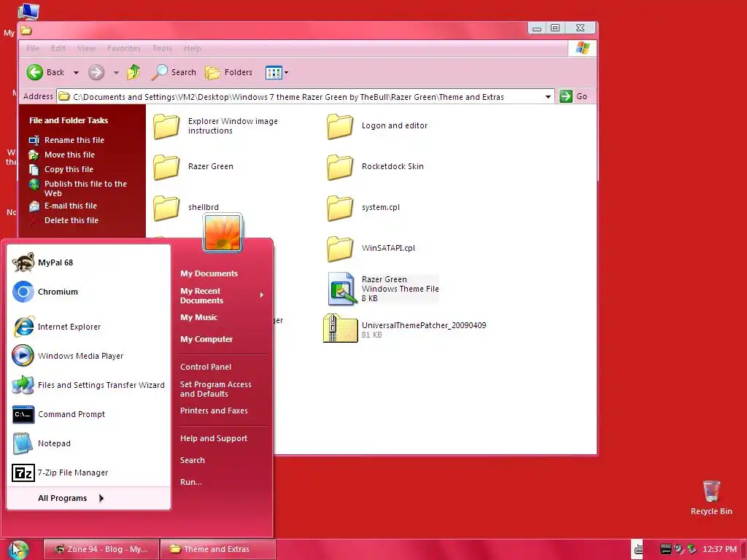Click the system tray clock
Viewport: 747px width, 560px height.
719,550
